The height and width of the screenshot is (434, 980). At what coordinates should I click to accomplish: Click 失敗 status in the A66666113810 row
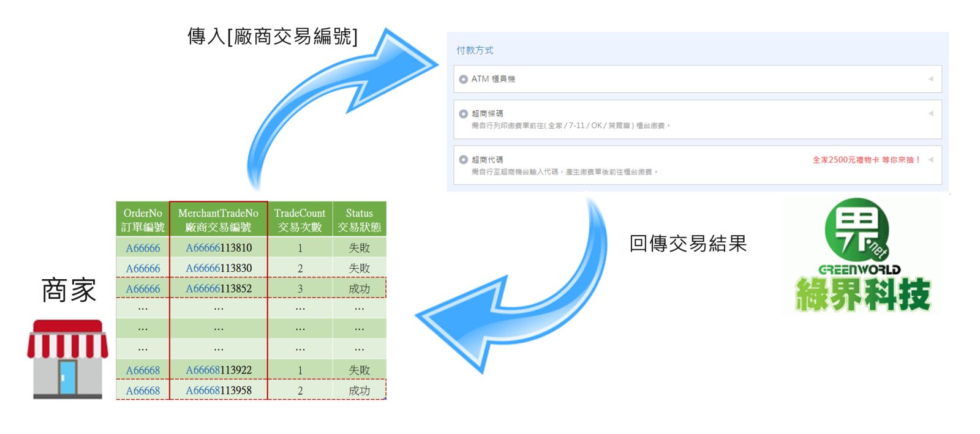pos(360,248)
